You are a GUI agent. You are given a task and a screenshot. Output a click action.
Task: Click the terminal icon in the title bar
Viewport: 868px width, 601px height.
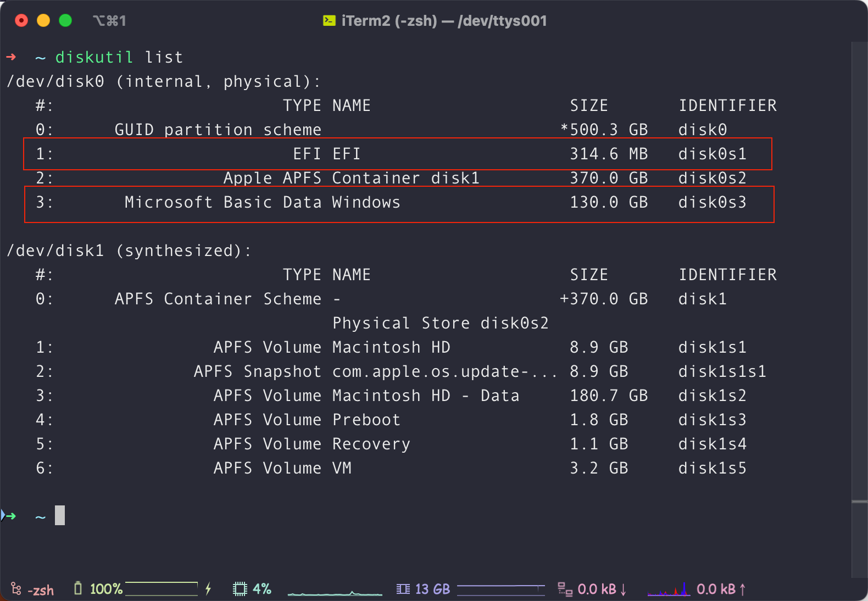pyautogui.click(x=329, y=21)
